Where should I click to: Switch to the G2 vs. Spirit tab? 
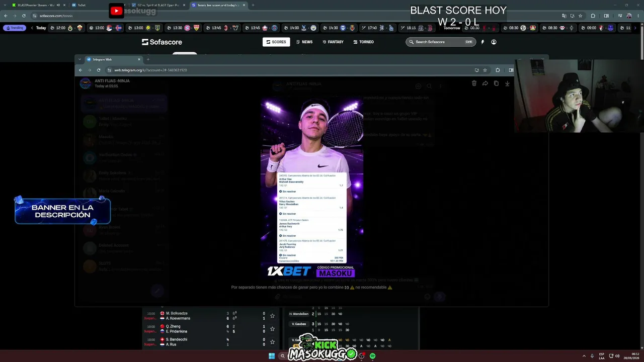[159, 5]
